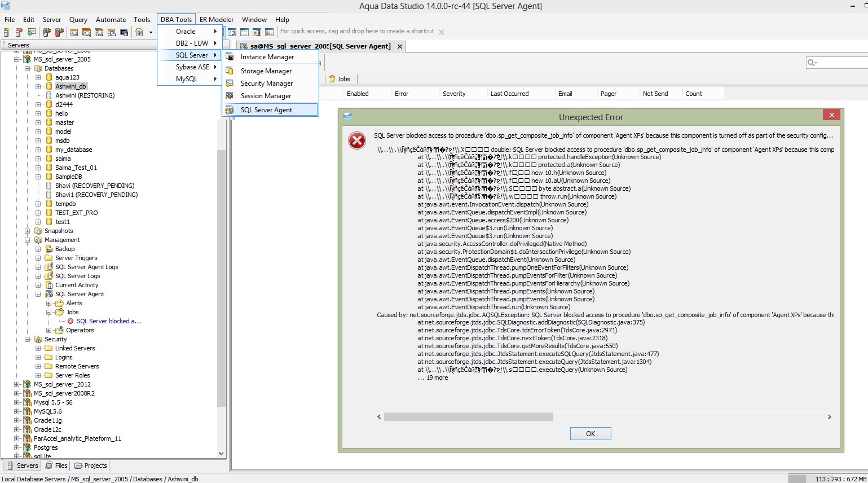Expand the aqua123 database node

click(38, 77)
